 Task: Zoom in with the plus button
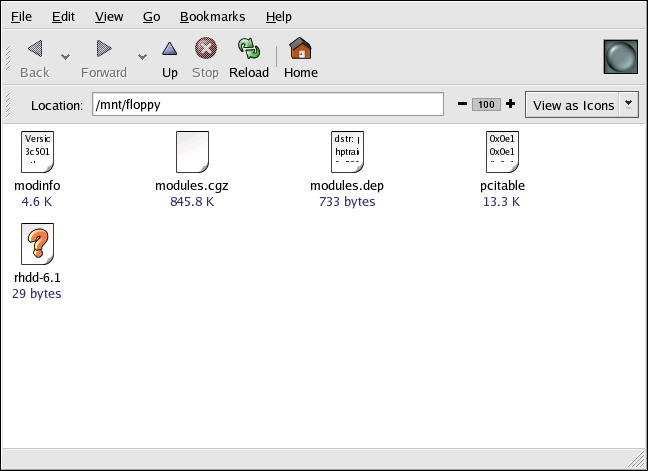coord(510,104)
